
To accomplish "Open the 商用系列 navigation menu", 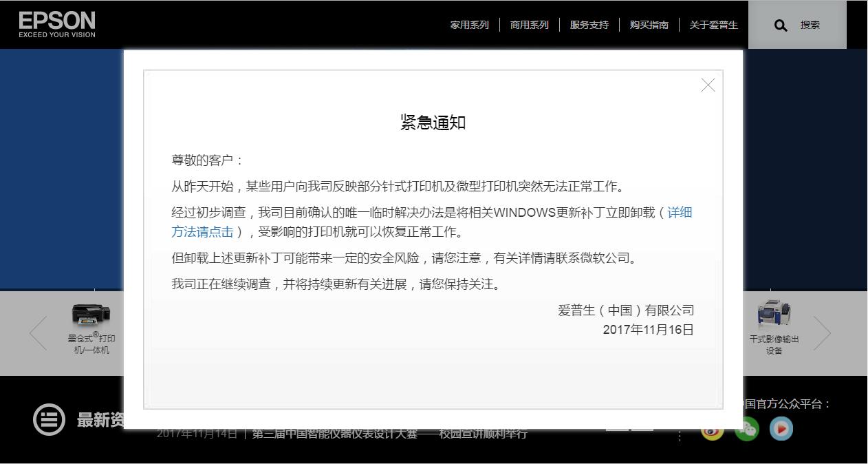I will 529,25.
